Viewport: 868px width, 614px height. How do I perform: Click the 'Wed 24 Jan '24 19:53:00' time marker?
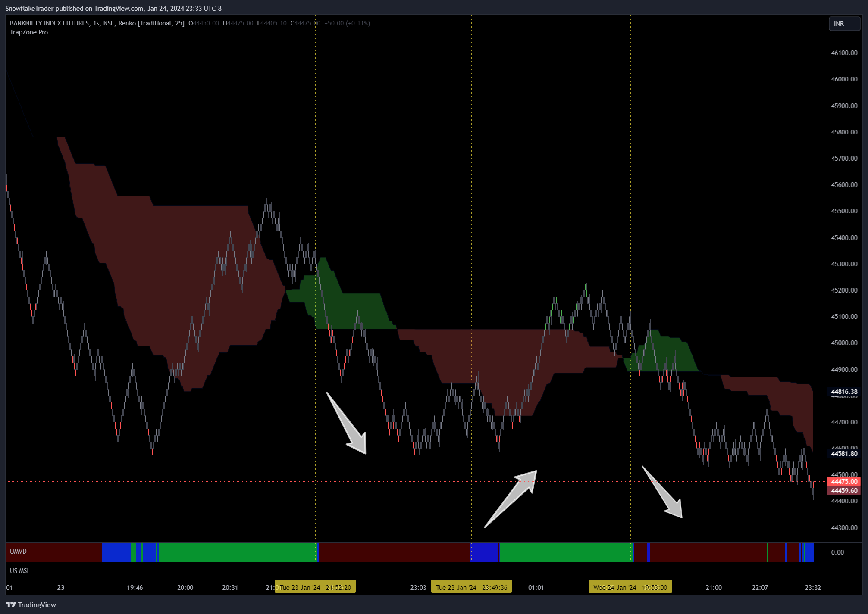point(630,588)
